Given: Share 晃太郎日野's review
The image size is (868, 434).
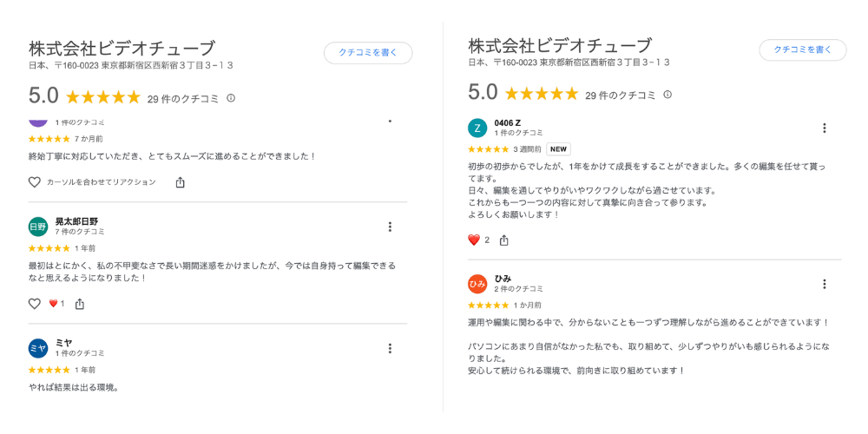Looking at the screenshot, I should click(x=80, y=303).
